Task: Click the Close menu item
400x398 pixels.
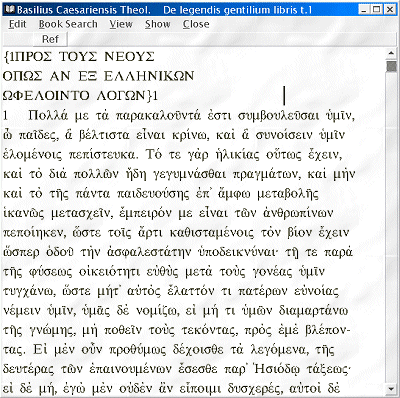Action: [x=196, y=24]
